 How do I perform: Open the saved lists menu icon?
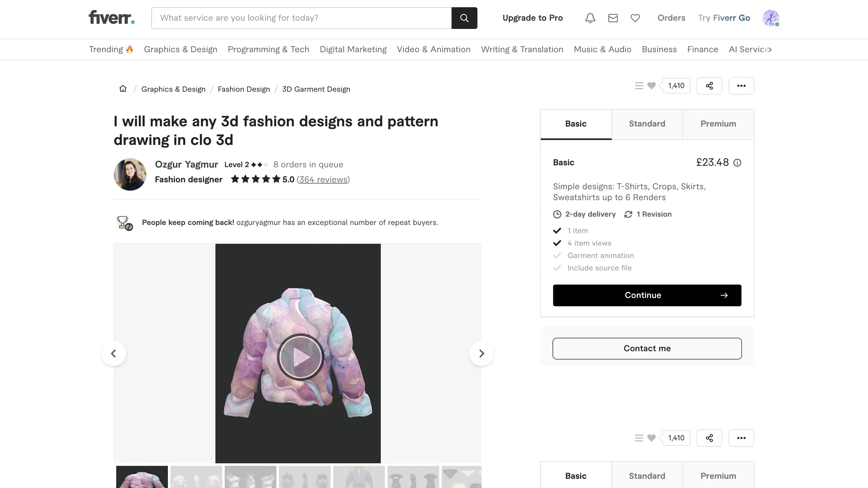(x=639, y=86)
